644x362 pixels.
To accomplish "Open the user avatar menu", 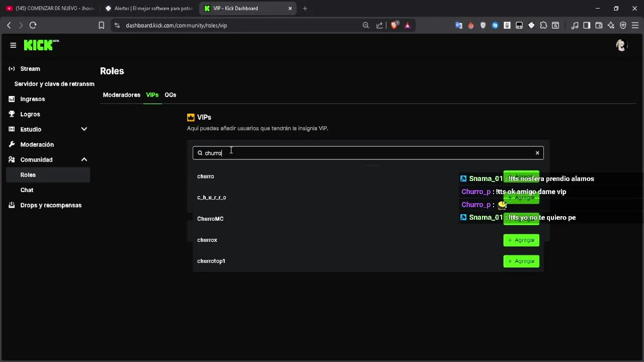I will click(x=621, y=45).
